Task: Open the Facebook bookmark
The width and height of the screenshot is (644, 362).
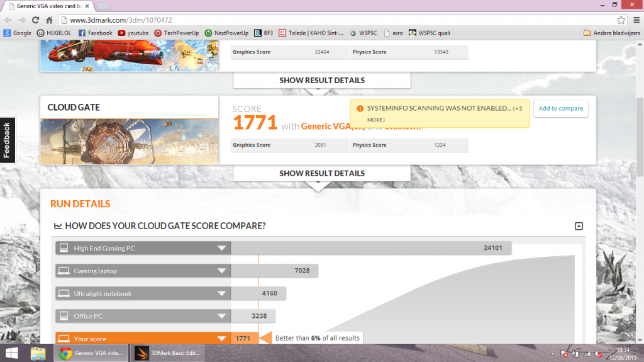Action: click(95, 33)
